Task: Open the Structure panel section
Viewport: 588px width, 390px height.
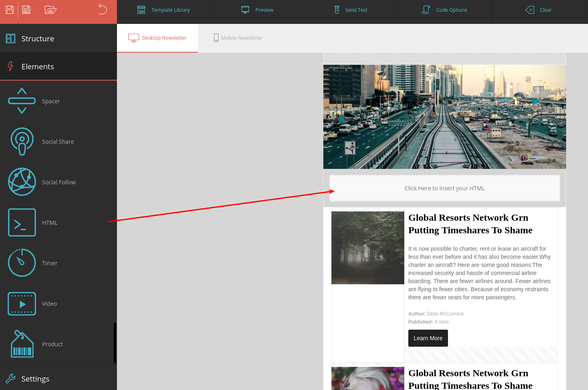Action: tap(58, 38)
